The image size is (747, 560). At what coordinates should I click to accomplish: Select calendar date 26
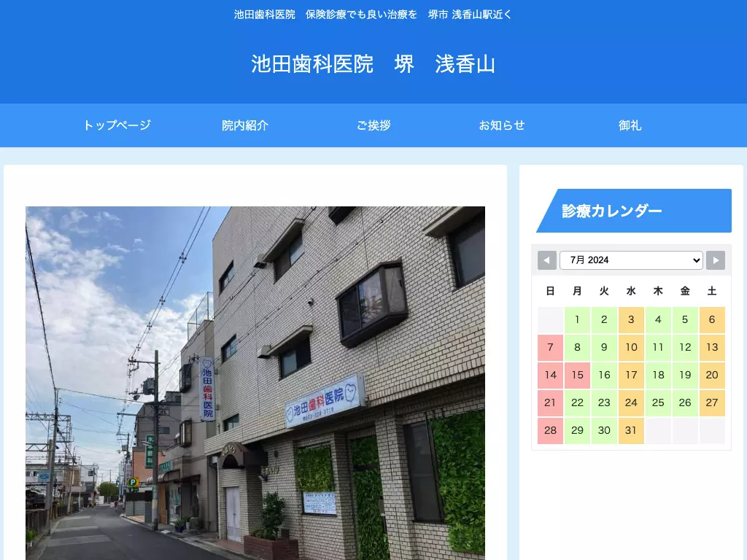(x=685, y=402)
